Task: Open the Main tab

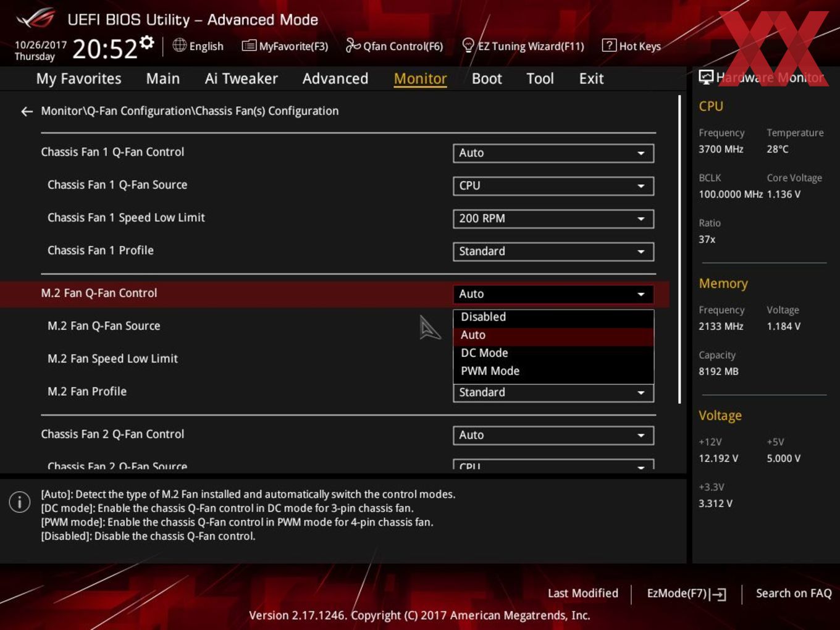Action: 163,78
